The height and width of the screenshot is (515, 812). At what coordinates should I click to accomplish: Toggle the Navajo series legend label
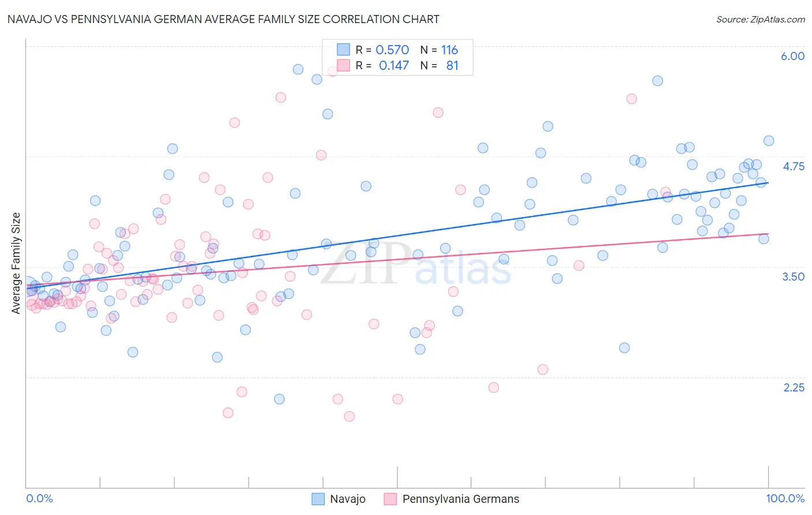click(x=348, y=499)
